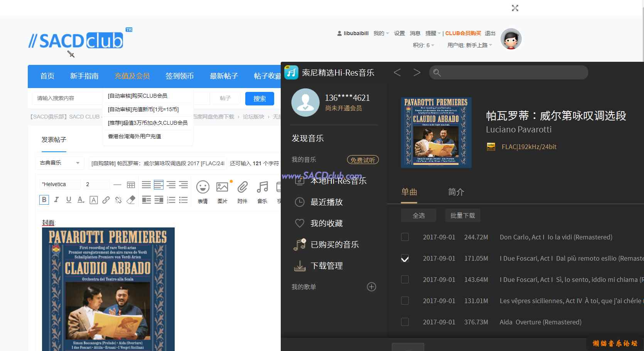Open the 古典音乐 category dropdown
Image resolution: width=644 pixels, height=351 pixels.
coord(60,163)
